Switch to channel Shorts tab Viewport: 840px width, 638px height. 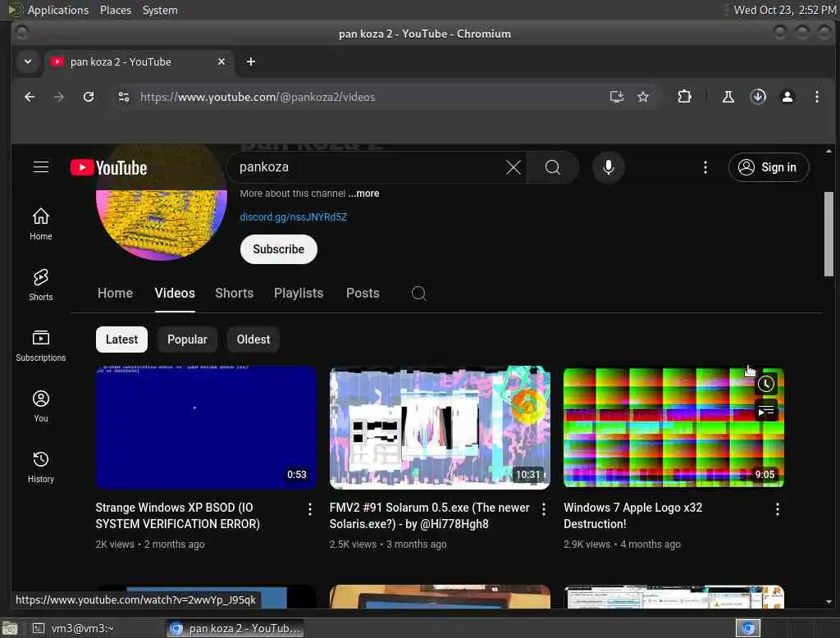tap(234, 293)
